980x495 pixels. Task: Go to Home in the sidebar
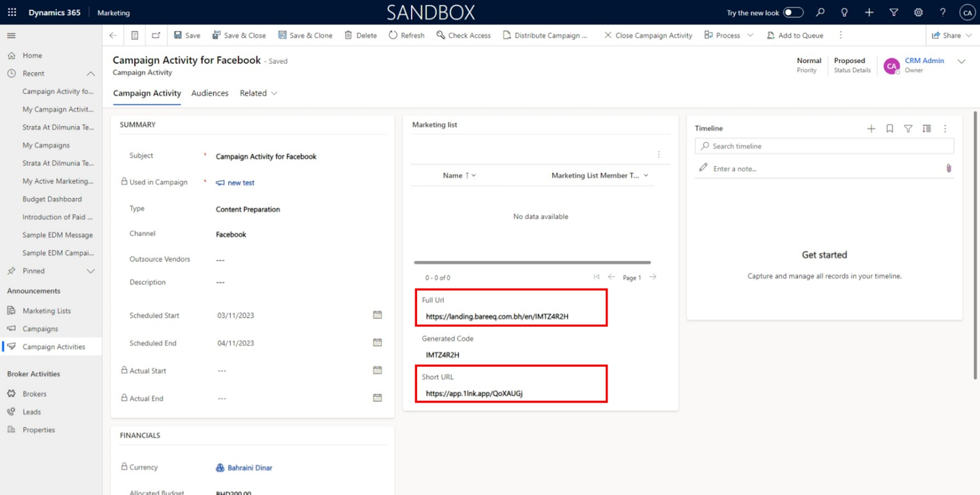pyautogui.click(x=32, y=55)
